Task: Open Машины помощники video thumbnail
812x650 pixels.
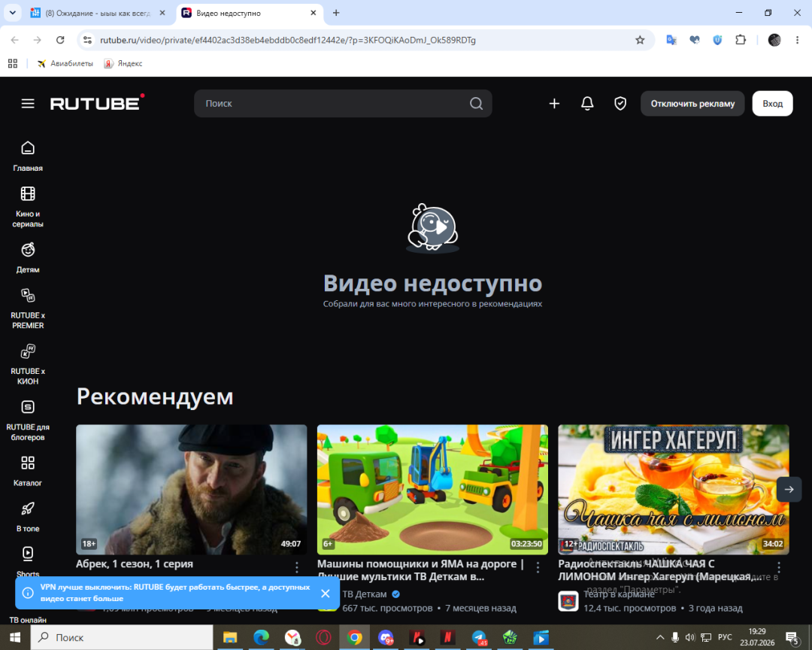Action: (x=432, y=489)
